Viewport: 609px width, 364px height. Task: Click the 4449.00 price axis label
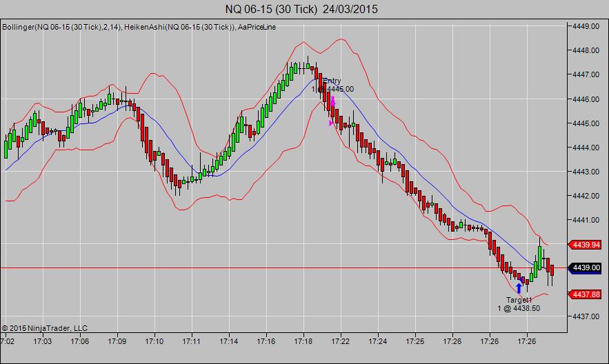pos(586,26)
